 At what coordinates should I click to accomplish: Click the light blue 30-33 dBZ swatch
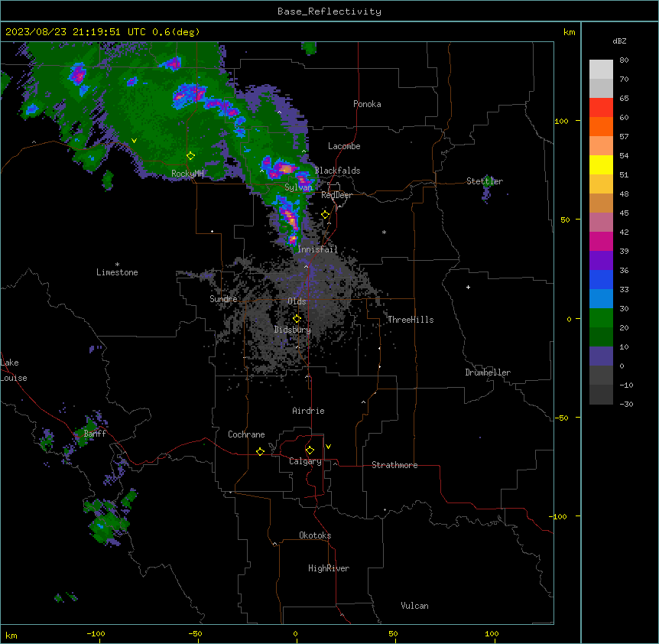(601, 299)
